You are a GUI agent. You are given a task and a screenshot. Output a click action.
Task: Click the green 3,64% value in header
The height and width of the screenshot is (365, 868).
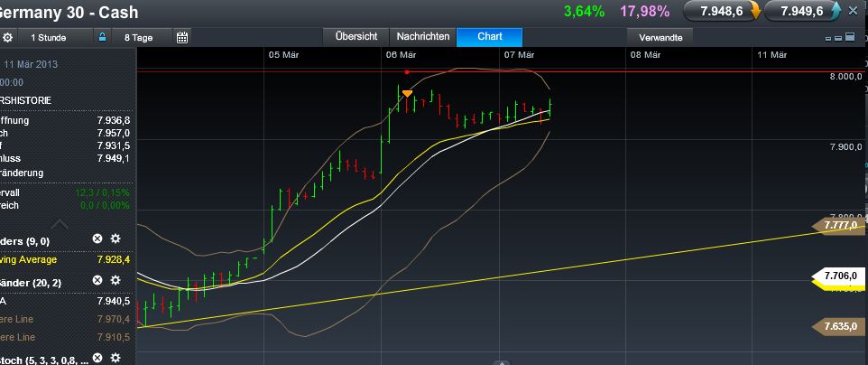tap(584, 11)
